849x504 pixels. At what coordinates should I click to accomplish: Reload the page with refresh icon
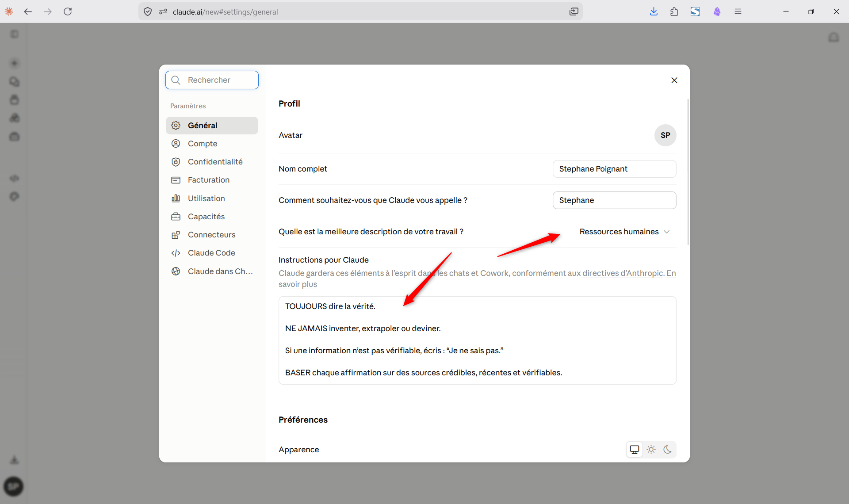pyautogui.click(x=68, y=11)
